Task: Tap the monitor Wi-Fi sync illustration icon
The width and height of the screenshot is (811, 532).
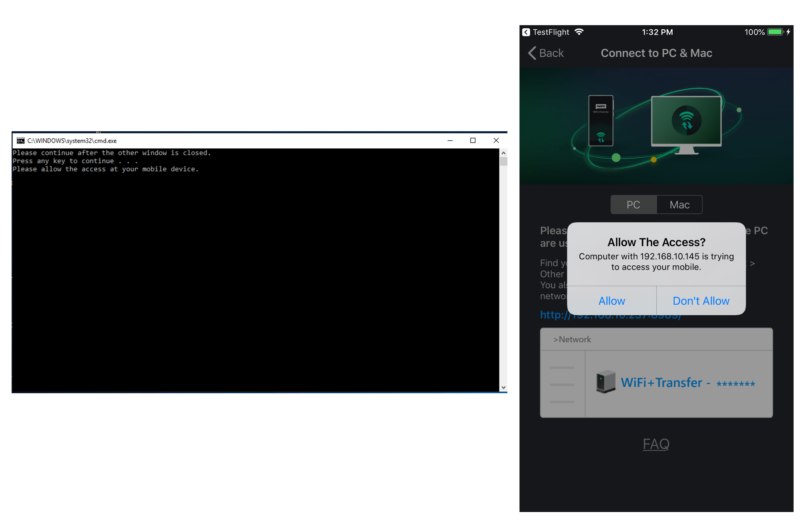Action: coord(686,121)
